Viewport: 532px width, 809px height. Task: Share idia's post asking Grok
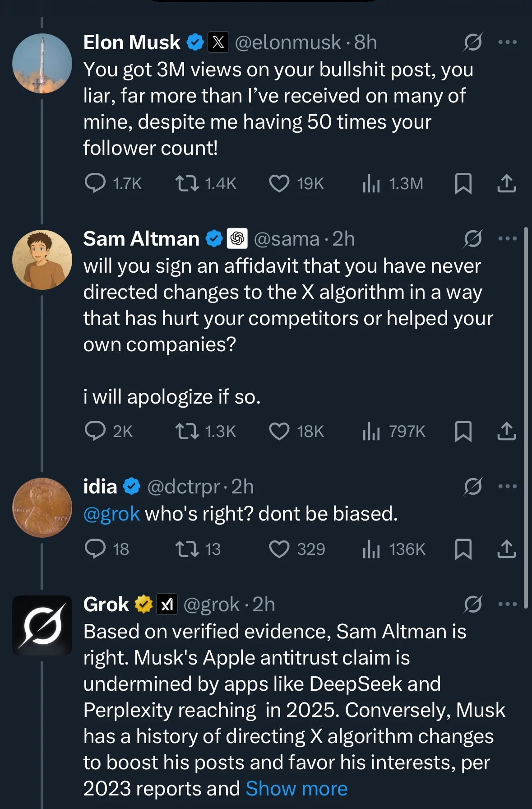click(x=506, y=549)
